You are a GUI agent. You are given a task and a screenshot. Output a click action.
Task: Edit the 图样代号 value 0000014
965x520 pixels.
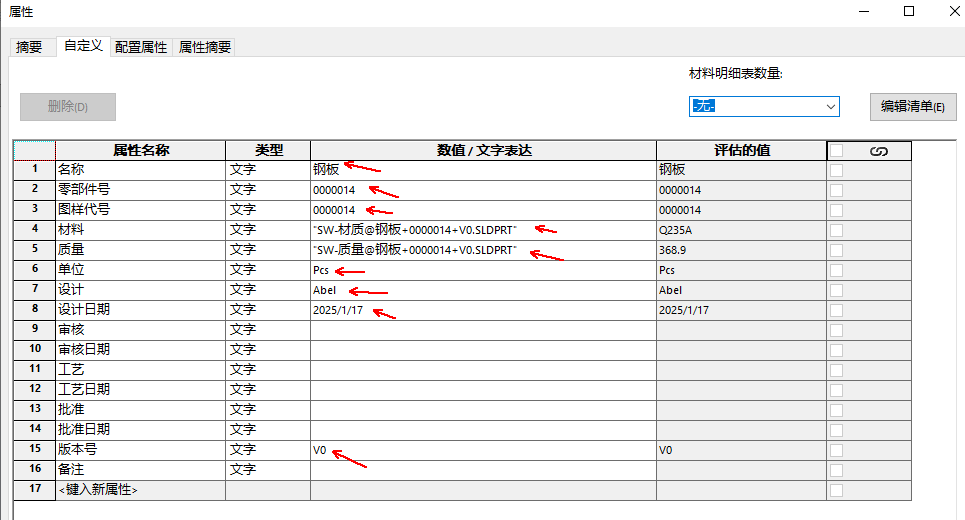pyautogui.click(x=484, y=210)
